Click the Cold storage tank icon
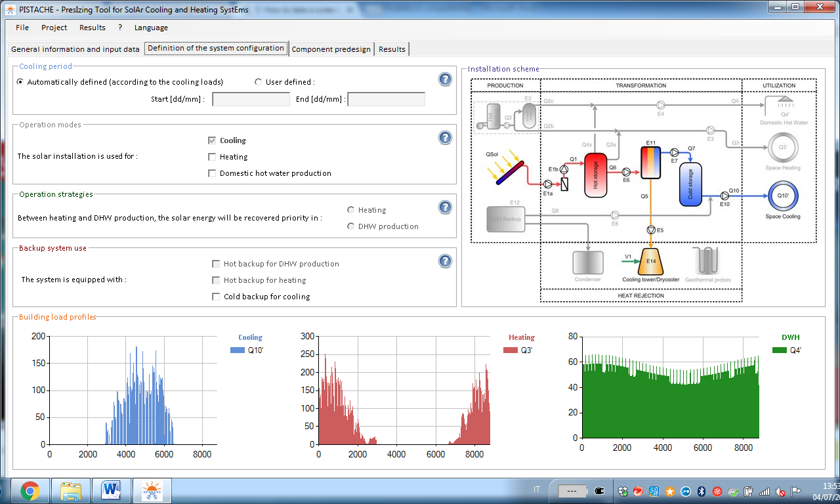Image resolution: width=840 pixels, height=504 pixels. click(x=690, y=186)
